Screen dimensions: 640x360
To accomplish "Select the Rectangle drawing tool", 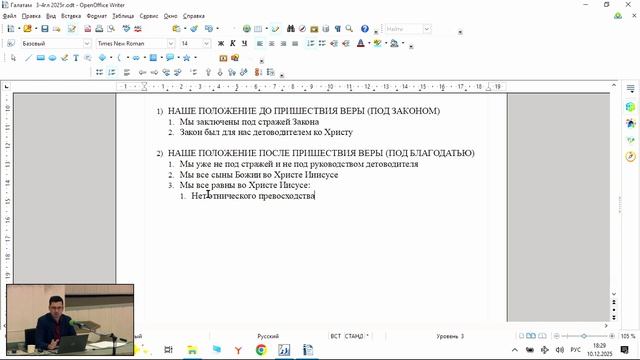I will click(x=40, y=58).
